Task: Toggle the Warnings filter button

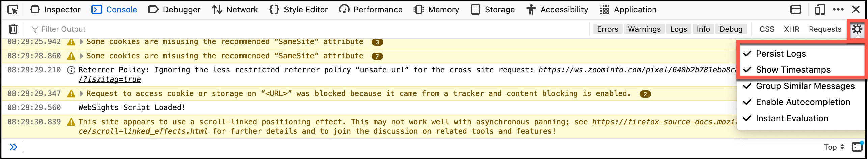Action: 644,29
